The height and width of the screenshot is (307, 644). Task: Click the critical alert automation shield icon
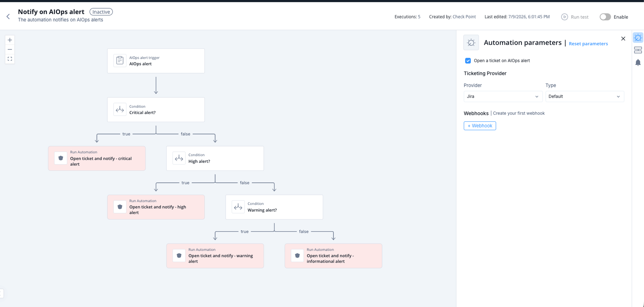click(60, 158)
